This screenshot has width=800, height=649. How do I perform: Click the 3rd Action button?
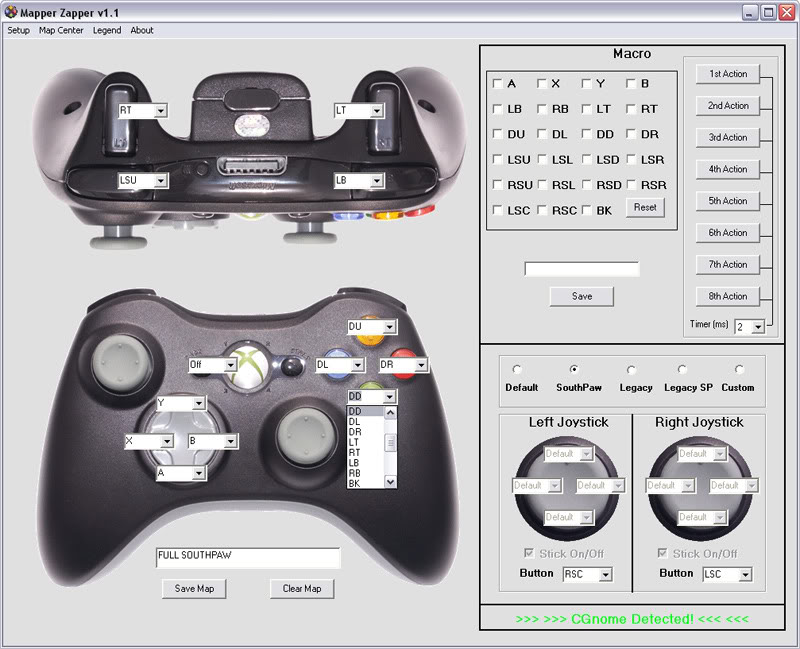[728, 137]
